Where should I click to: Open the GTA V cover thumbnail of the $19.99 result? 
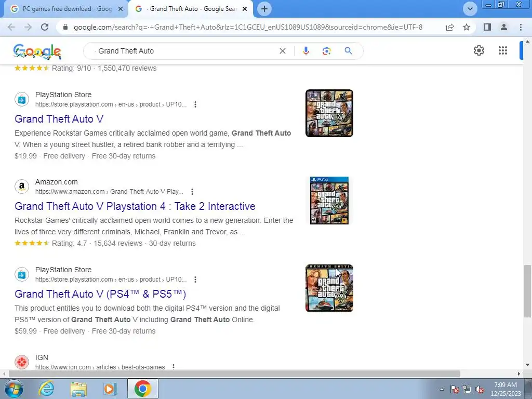coord(329,113)
